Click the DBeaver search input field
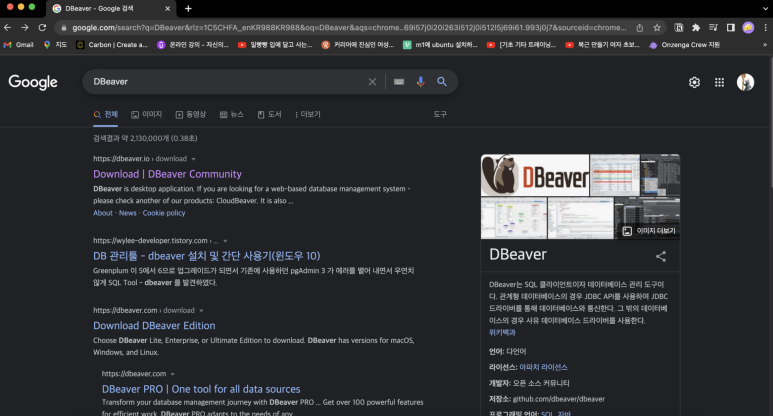The image size is (773, 416). [227, 82]
